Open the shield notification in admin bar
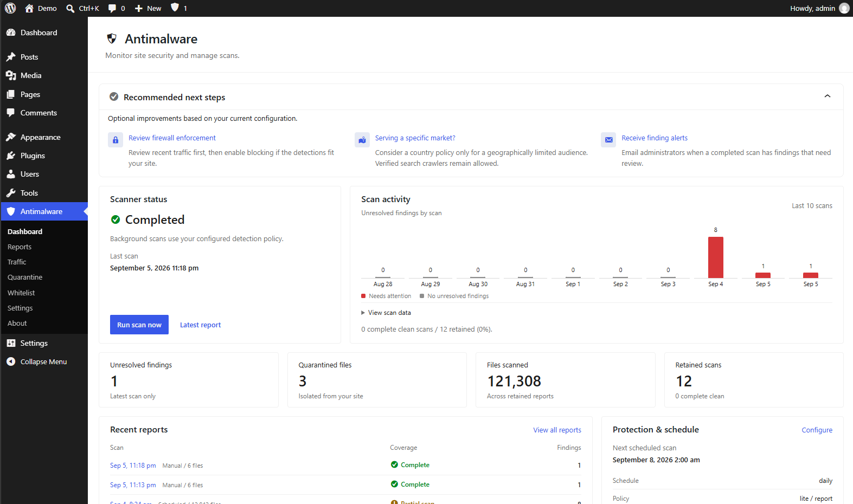853x504 pixels. click(175, 8)
